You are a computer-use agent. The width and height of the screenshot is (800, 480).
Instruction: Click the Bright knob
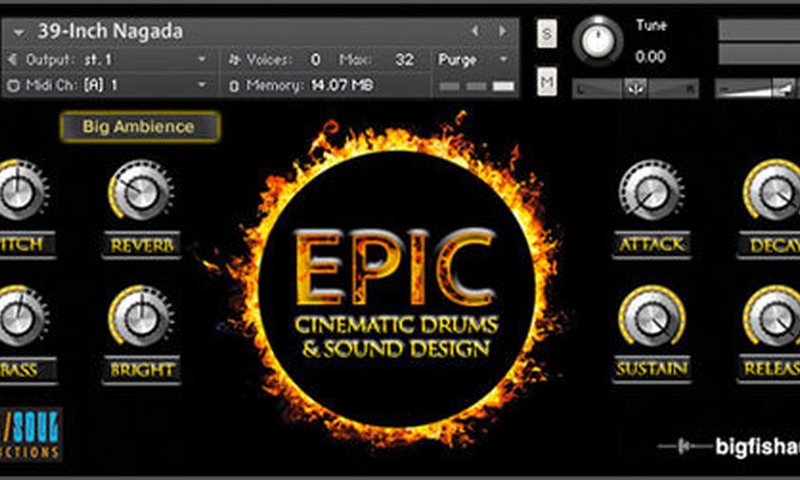(x=141, y=316)
